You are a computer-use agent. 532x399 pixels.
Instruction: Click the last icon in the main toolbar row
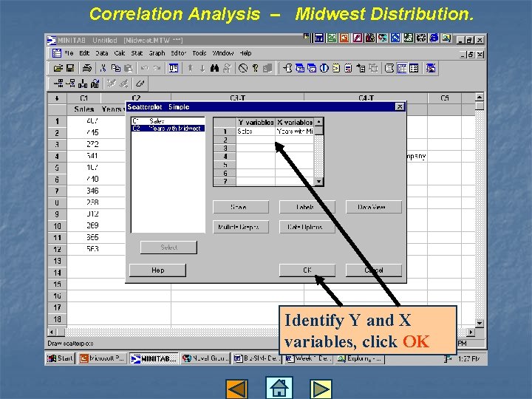[x=431, y=68]
